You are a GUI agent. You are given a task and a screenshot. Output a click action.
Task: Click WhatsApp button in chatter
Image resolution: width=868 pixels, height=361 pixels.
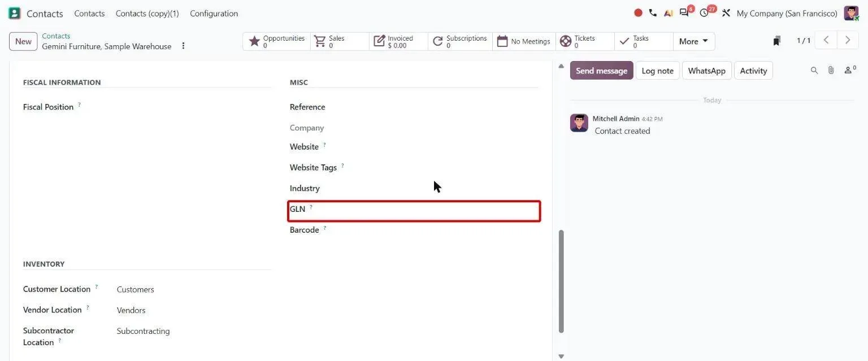pyautogui.click(x=706, y=71)
